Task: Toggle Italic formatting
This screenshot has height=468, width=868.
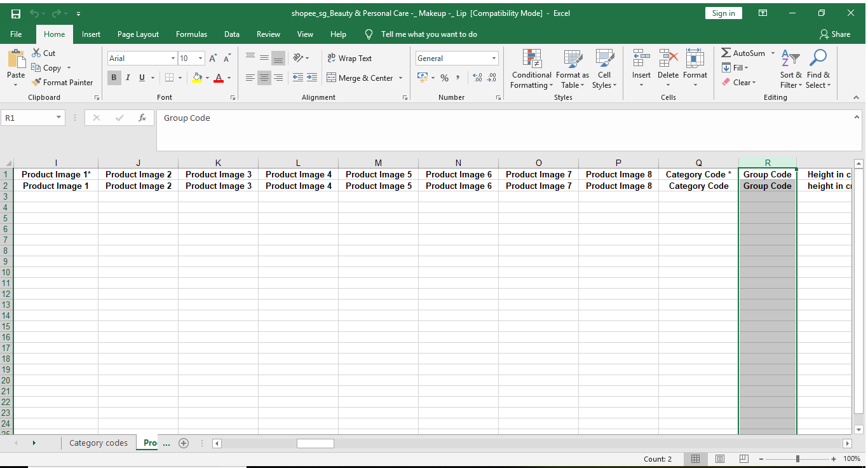Action: pos(128,78)
